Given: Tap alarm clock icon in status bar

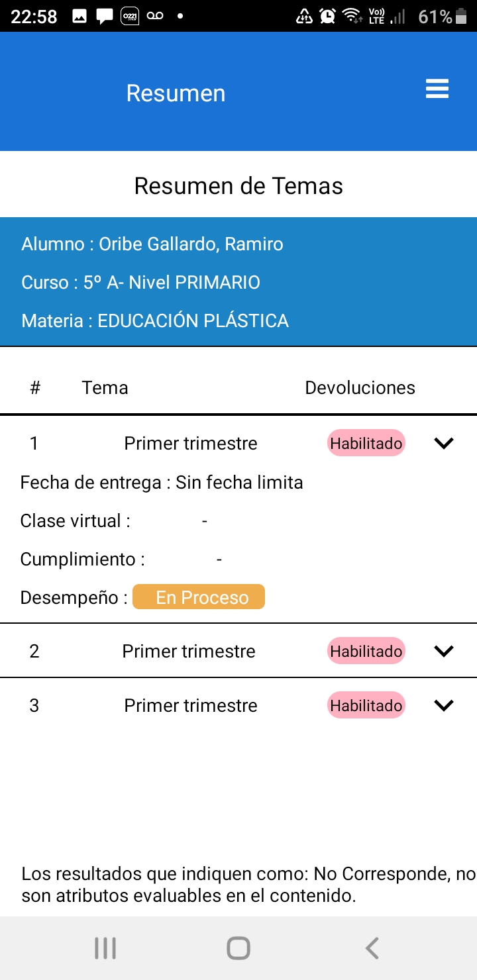Looking at the screenshot, I should pos(327,17).
